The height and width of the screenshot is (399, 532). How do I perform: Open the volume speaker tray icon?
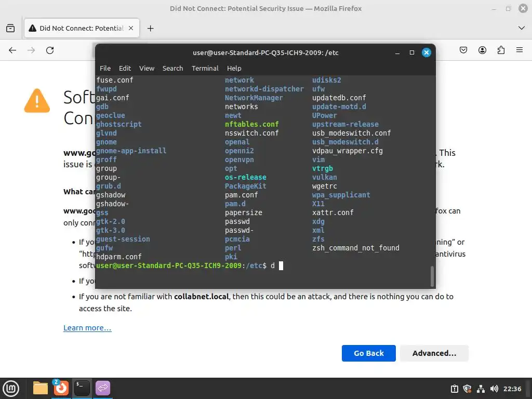click(x=494, y=389)
